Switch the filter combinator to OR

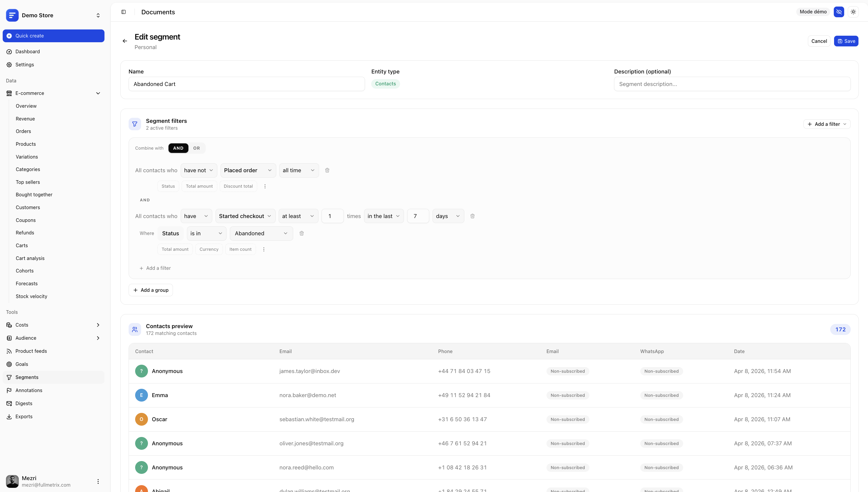[x=196, y=148]
